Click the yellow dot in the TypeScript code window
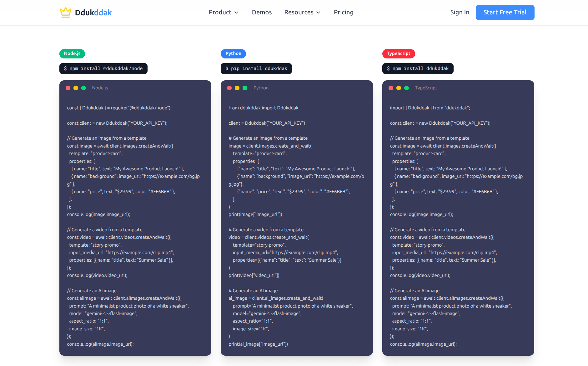The height and width of the screenshot is (366, 588). [x=399, y=88]
